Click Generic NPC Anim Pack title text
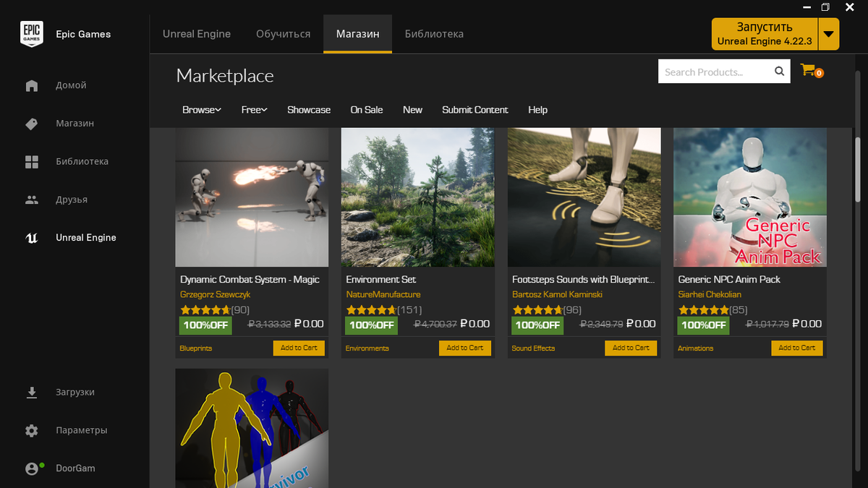 pyautogui.click(x=729, y=279)
